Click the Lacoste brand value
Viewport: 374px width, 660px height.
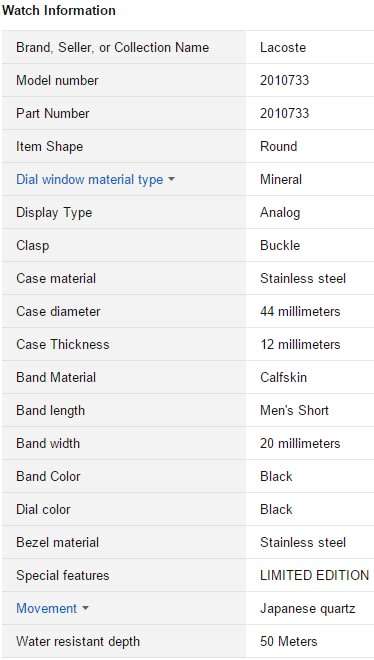click(x=283, y=48)
